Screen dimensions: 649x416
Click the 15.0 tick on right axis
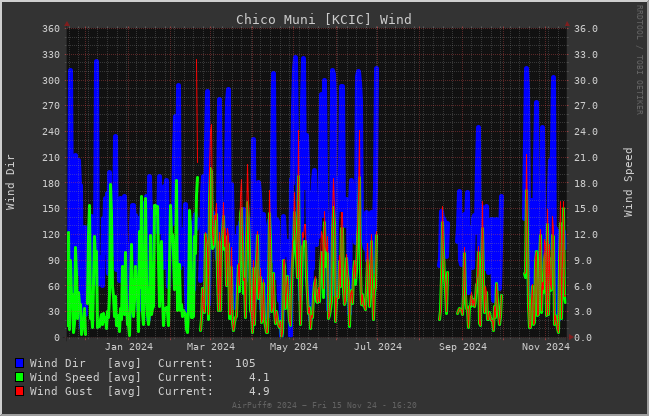pyautogui.click(x=585, y=209)
